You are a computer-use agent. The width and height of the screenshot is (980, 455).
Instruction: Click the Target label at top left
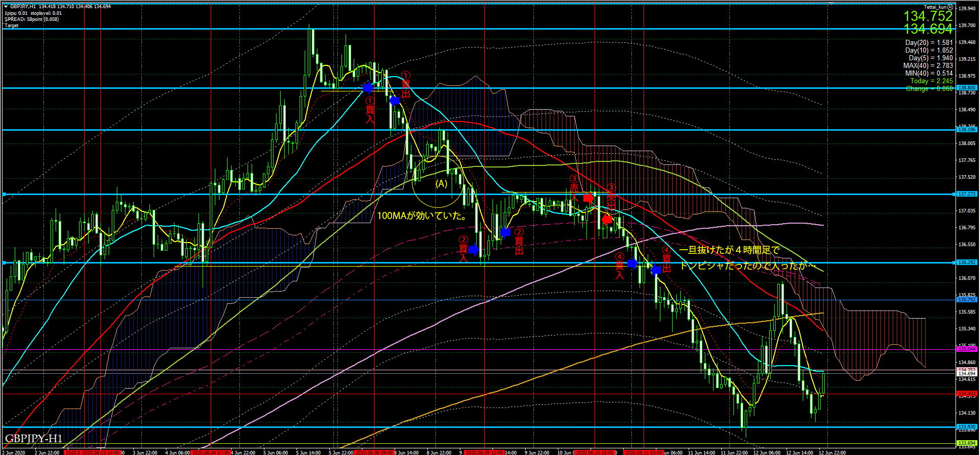coord(11,26)
